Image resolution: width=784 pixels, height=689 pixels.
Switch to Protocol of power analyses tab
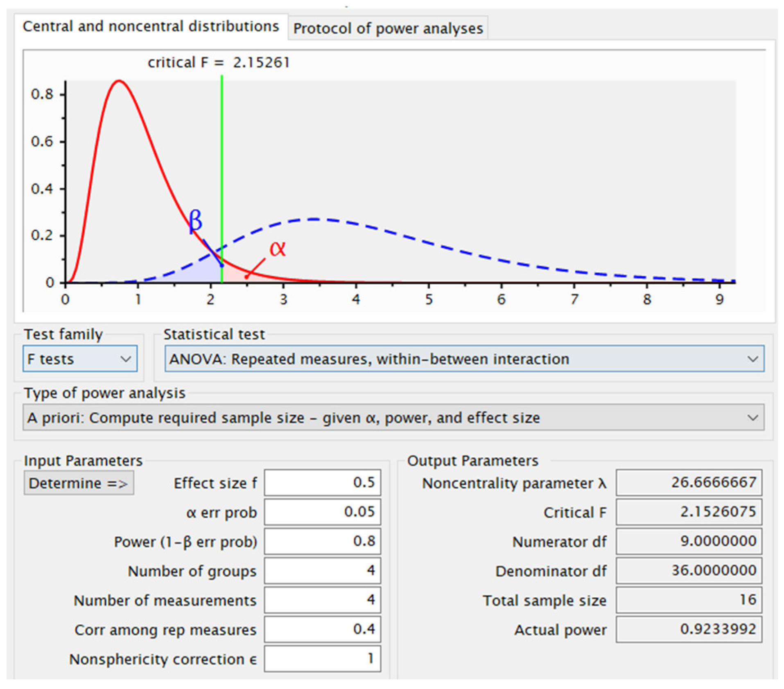(388, 28)
